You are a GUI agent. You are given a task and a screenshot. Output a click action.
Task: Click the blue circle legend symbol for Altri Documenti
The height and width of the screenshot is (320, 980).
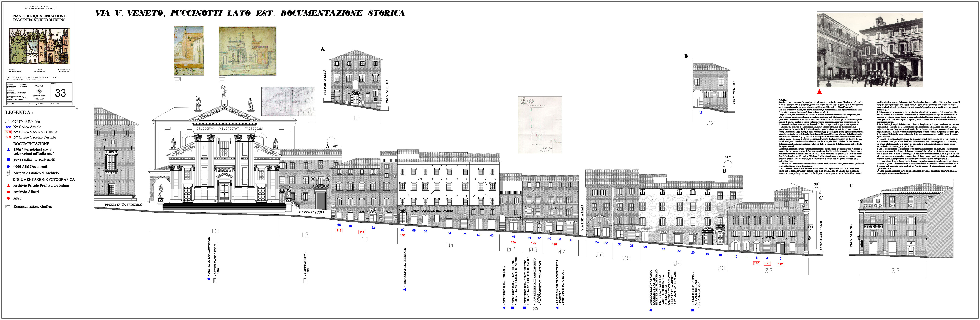[x=8, y=166]
